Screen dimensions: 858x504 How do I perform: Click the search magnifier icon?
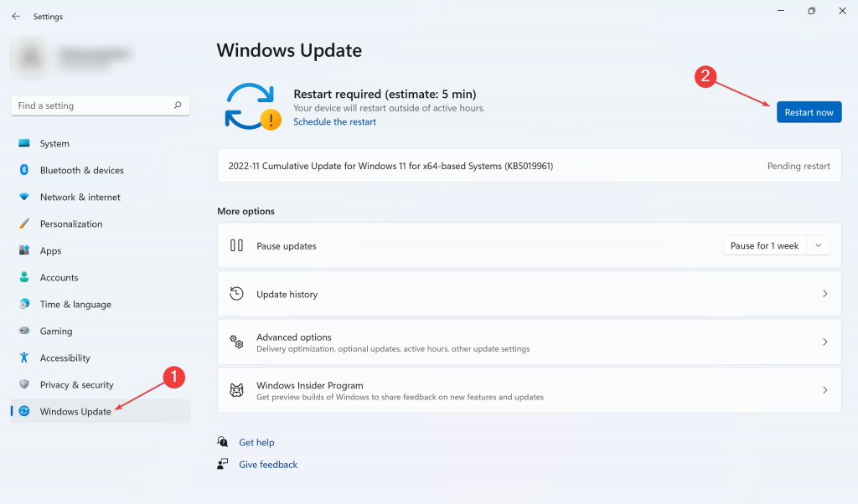coord(178,105)
